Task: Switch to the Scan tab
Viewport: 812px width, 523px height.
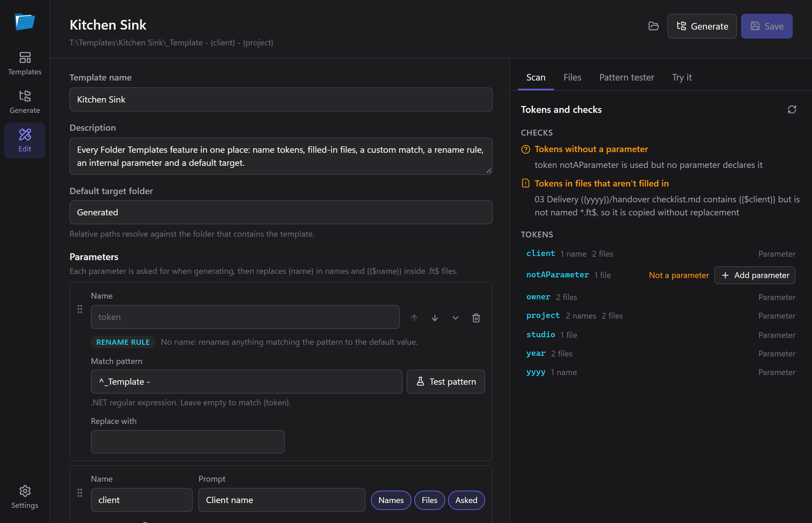Action: pyautogui.click(x=536, y=77)
